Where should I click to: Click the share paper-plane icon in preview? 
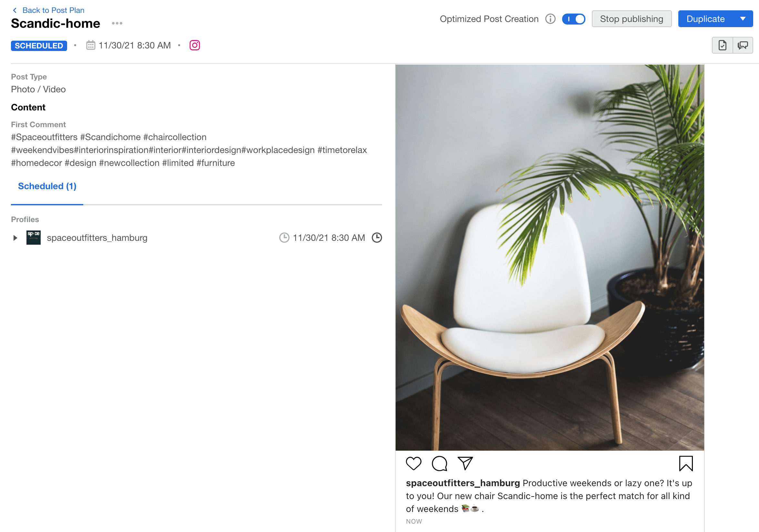point(465,463)
